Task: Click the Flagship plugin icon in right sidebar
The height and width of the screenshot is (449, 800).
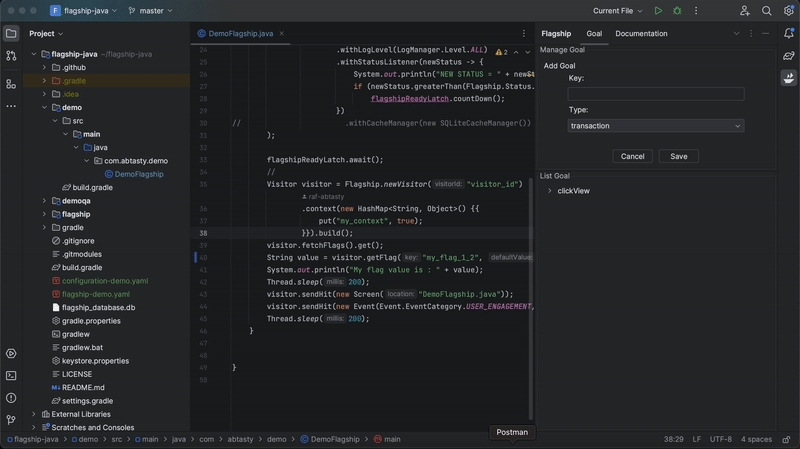Action: (788, 79)
